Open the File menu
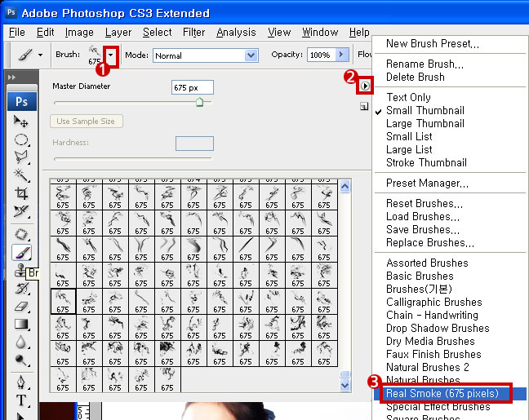 tap(17, 33)
